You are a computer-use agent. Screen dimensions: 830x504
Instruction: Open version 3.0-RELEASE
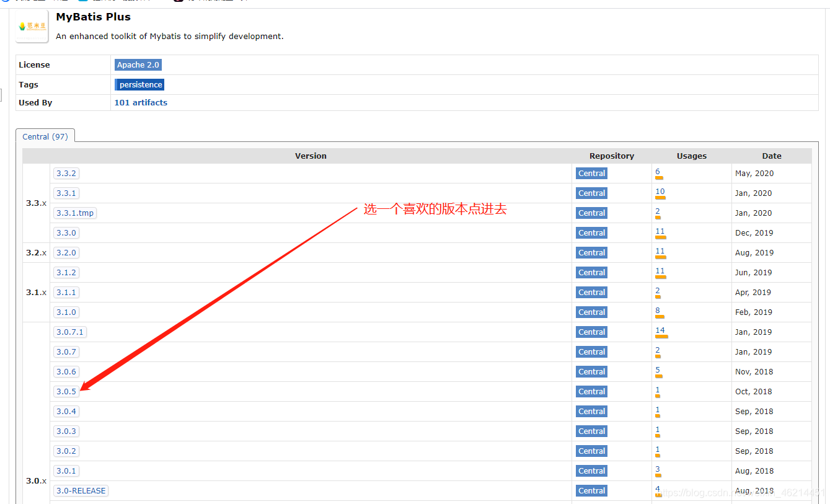pos(81,490)
